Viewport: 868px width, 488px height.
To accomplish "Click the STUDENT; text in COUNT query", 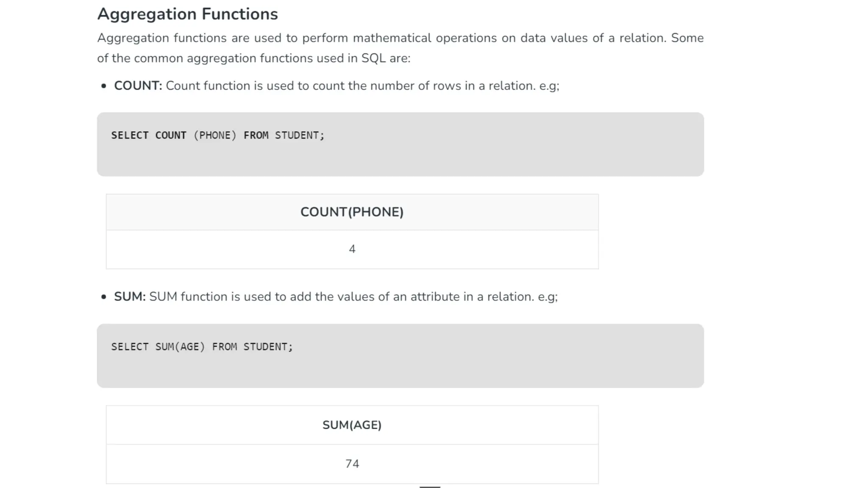I will pyautogui.click(x=299, y=136).
